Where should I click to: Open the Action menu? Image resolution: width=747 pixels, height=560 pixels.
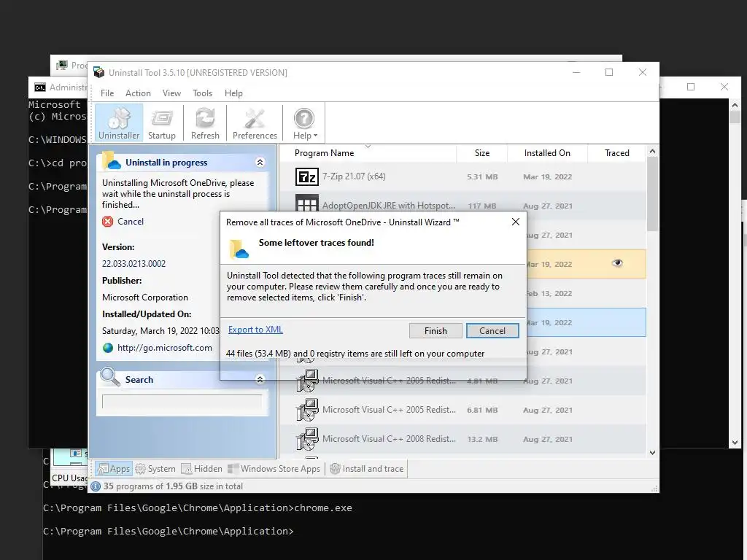tap(138, 93)
